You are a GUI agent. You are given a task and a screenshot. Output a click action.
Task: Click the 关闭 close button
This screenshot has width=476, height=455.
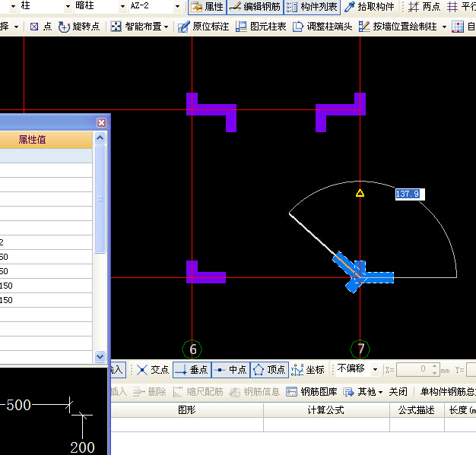click(398, 392)
